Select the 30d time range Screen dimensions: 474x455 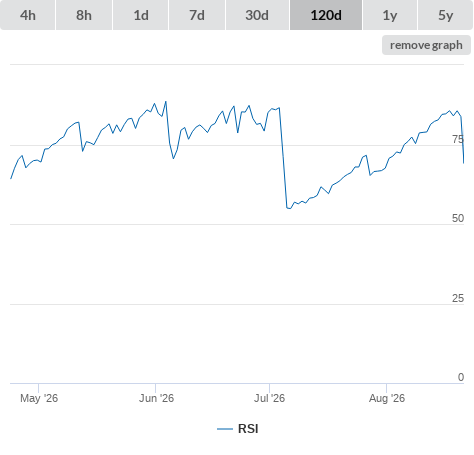[x=257, y=15]
